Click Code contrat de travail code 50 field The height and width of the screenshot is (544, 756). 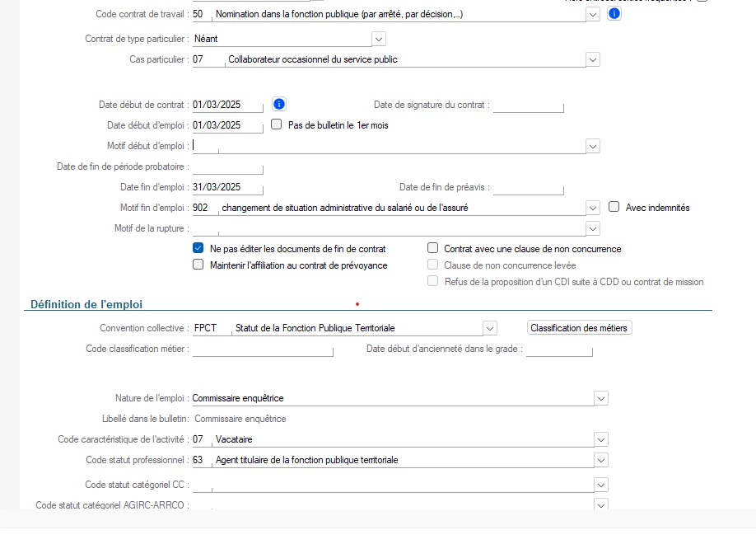202,15
